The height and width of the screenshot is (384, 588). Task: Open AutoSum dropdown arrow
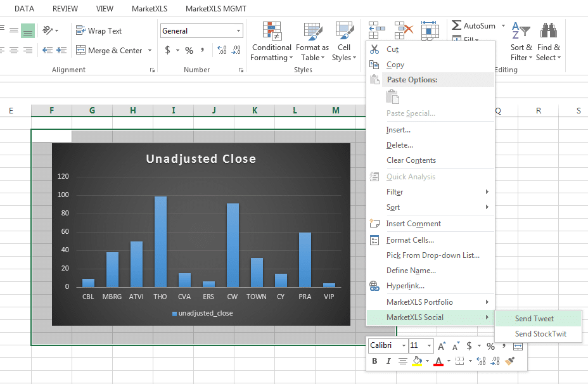[503, 25]
